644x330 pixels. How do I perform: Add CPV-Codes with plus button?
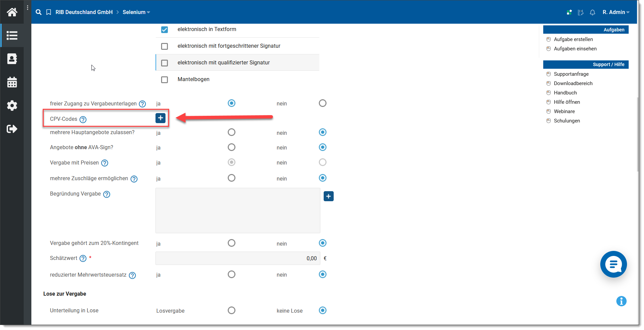pyautogui.click(x=160, y=118)
